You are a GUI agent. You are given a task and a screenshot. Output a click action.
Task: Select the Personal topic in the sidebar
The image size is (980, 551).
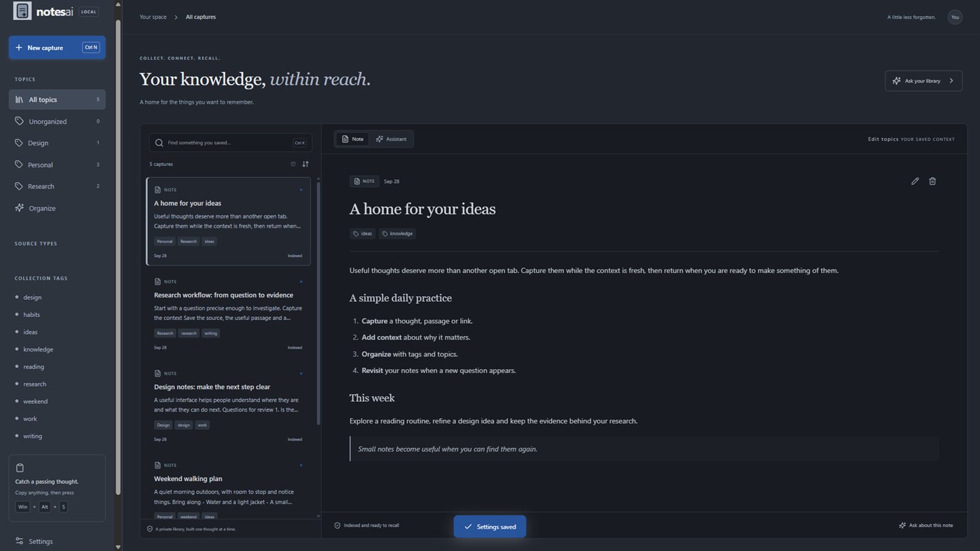click(x=57, y=165)
